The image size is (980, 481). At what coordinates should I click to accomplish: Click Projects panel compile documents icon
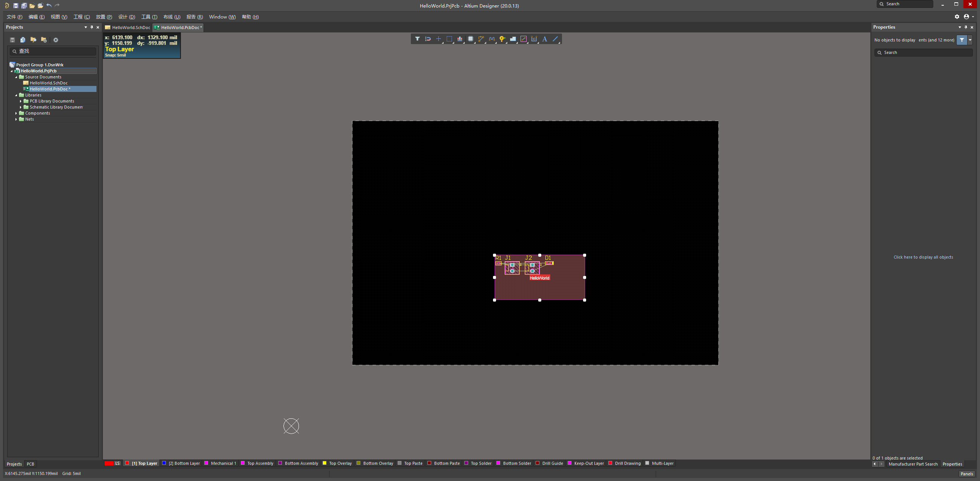(23, 40)
